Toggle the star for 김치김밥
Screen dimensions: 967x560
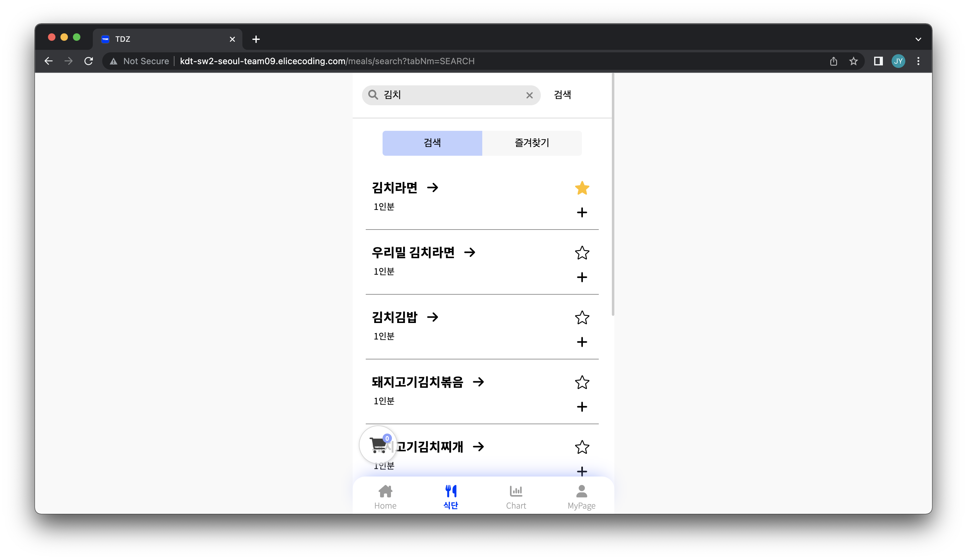[582, 318]
